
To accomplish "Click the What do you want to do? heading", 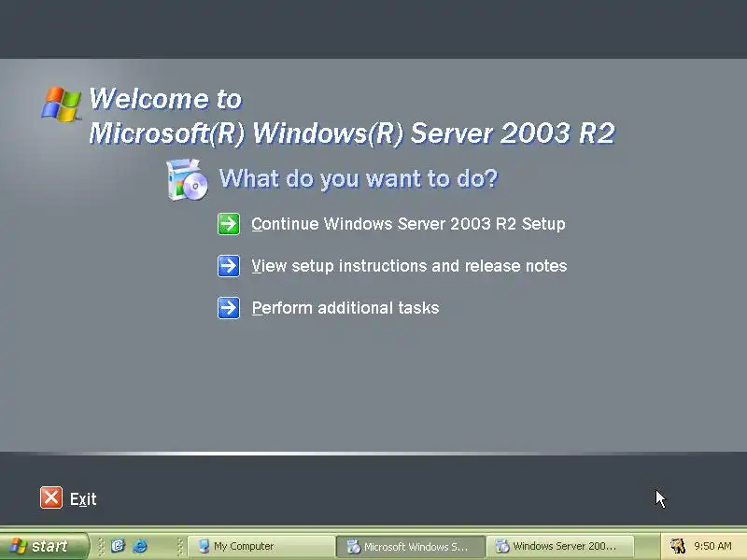I will point(359,178).
